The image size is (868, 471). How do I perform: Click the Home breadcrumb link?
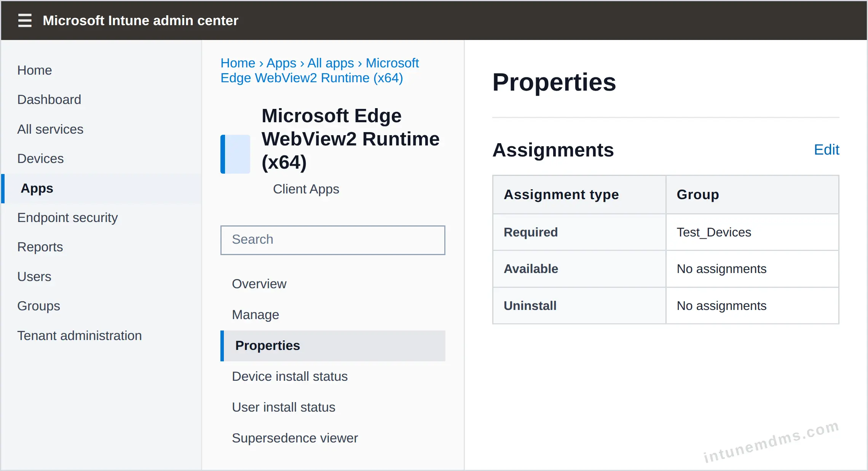click(238, 63)
